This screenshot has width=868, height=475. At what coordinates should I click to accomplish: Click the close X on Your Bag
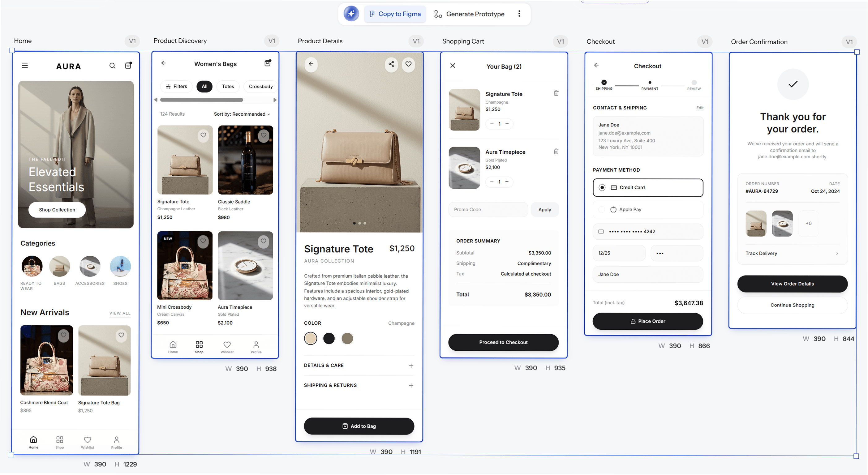click(453, 66)
